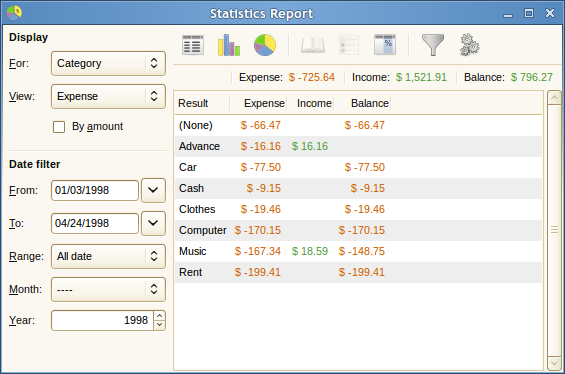Toggle the legend list icon
This screenshot has height=374, width=565.
coord(349,45)
